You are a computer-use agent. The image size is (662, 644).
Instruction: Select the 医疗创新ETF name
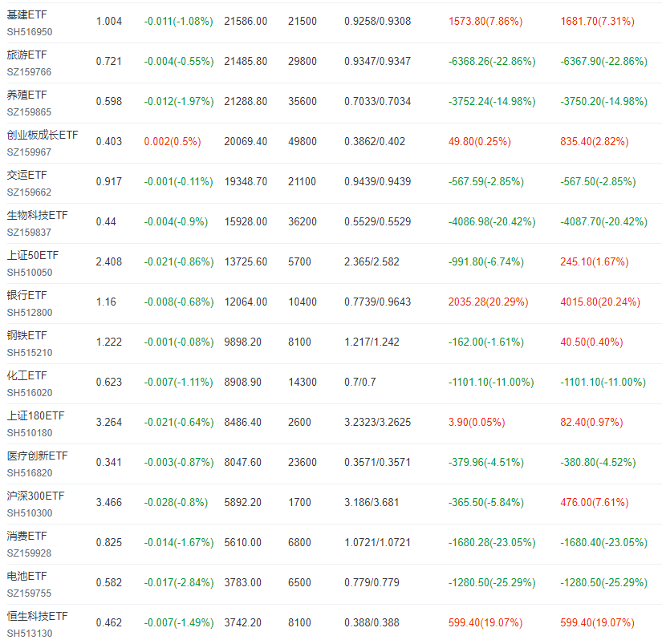coord(37,456)
